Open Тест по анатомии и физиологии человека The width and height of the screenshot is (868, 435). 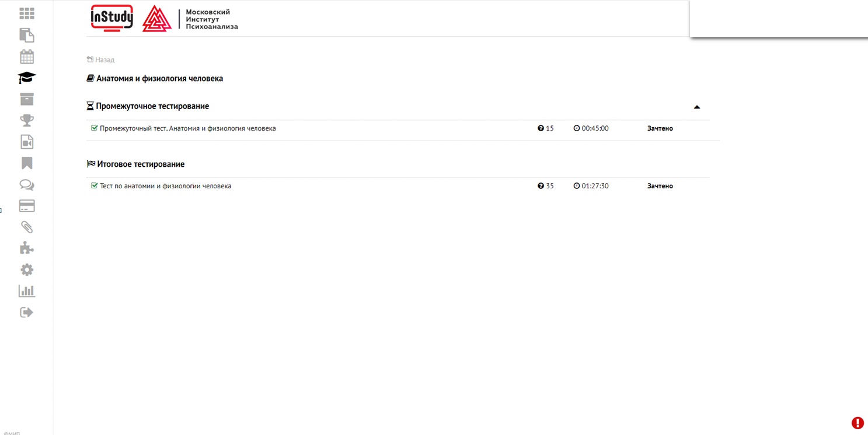click(165, 186)
